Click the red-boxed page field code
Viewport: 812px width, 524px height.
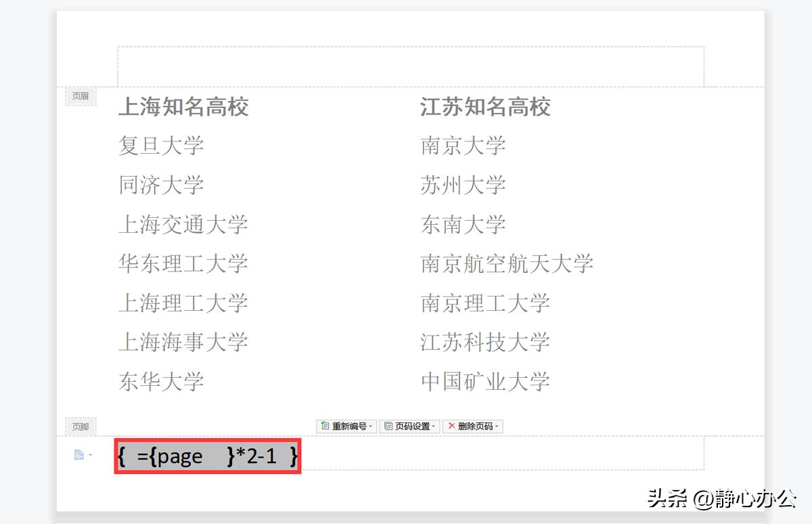click(206, 456)
